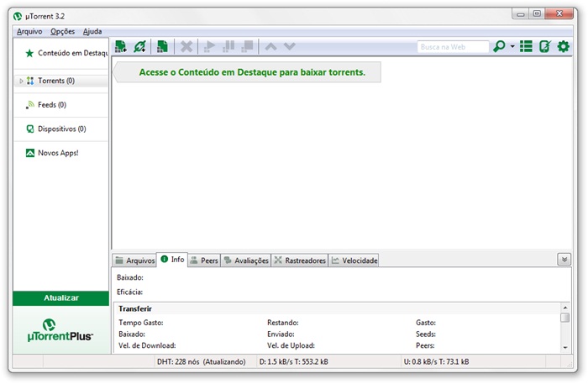588x384 pixels.
Task: Click the info panel scroll down arrow
Action: (x=565, y=348)
